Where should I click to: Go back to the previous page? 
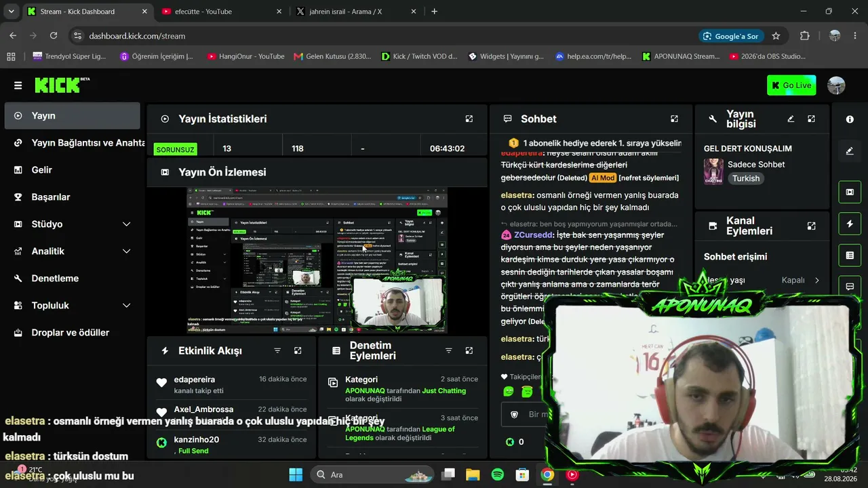coord(13,36)
